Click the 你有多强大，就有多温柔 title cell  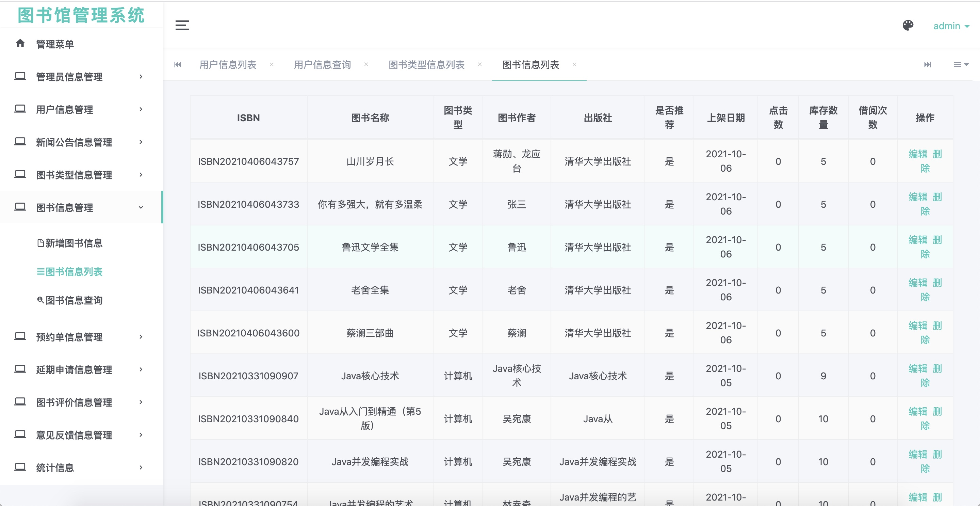(370, 204)
